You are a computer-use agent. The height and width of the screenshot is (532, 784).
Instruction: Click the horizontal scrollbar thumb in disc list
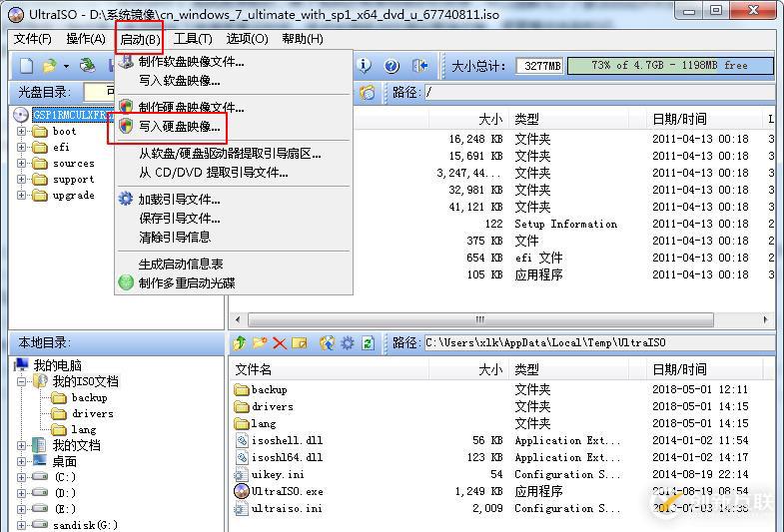(480, 319)
